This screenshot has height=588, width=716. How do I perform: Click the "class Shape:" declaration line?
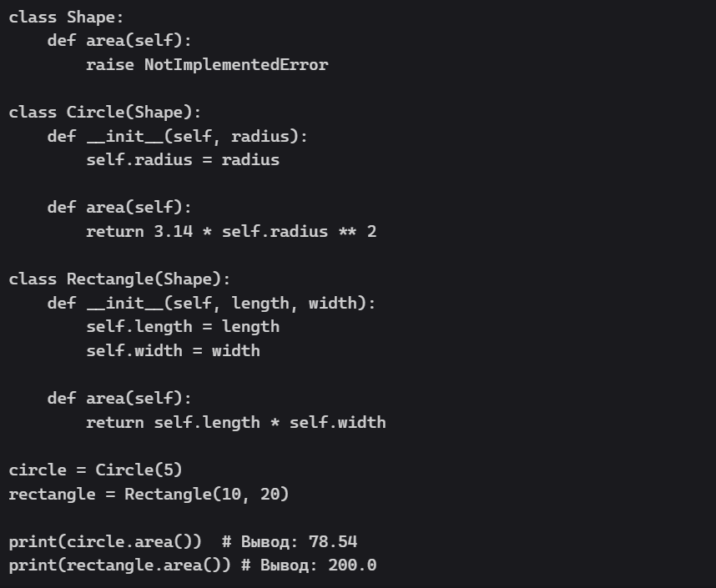click(57, 17)
